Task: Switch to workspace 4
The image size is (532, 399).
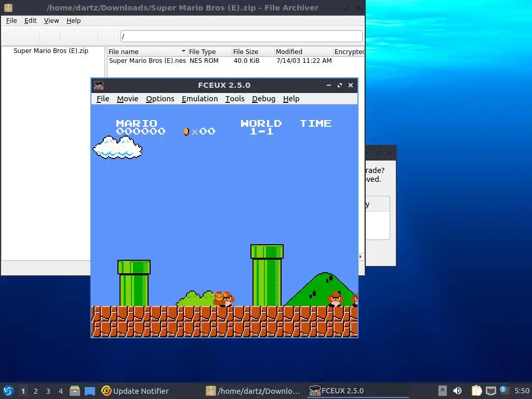Action: point(61,391)
